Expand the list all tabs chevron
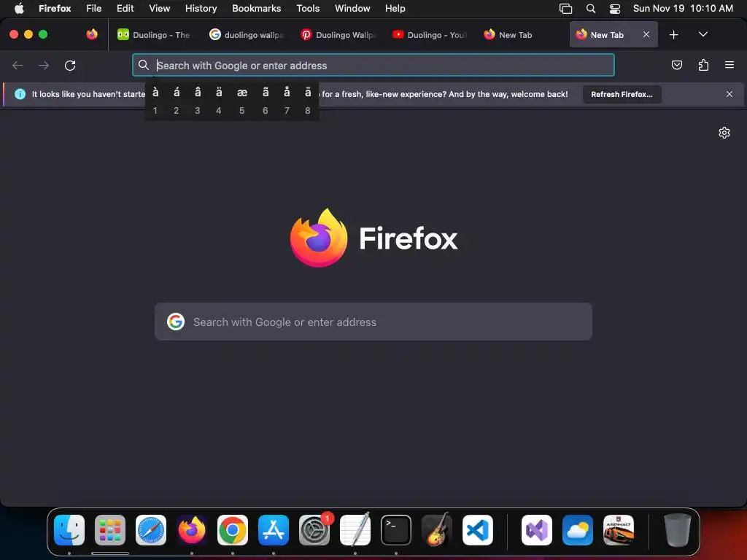 (703, 34)
